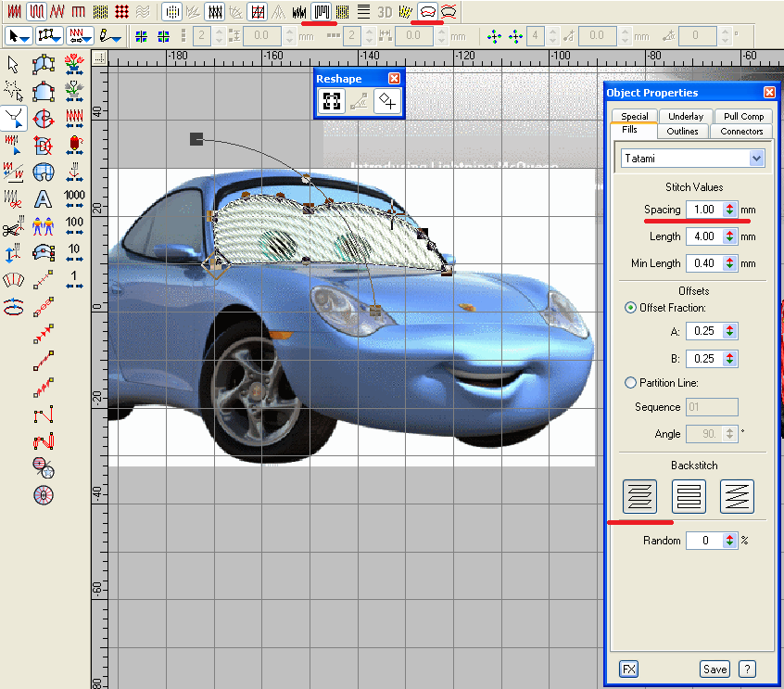This screenshot has height=689, width=784.
Task: Select the arrow Select Object tool
Action: tap(14, 64)
